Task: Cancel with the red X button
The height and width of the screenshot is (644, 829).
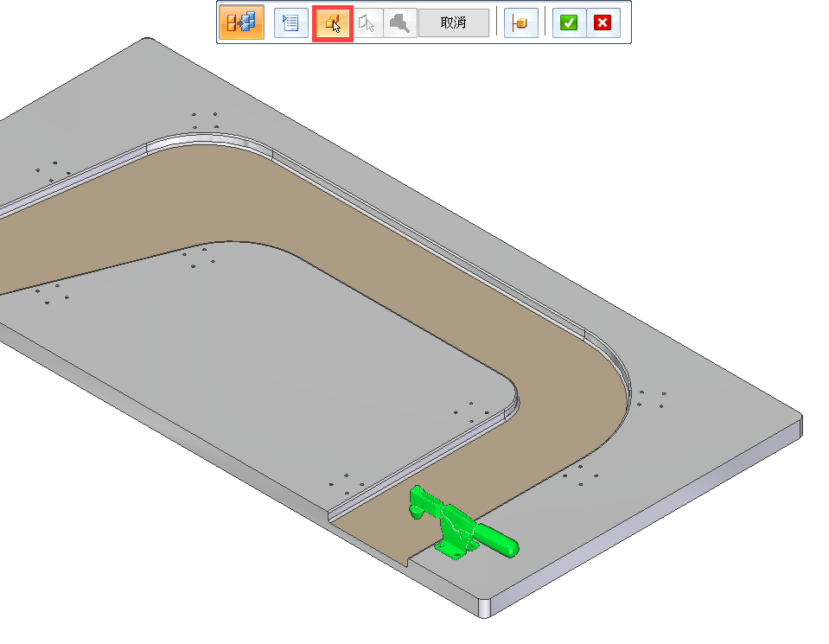Action: point(603,22)
